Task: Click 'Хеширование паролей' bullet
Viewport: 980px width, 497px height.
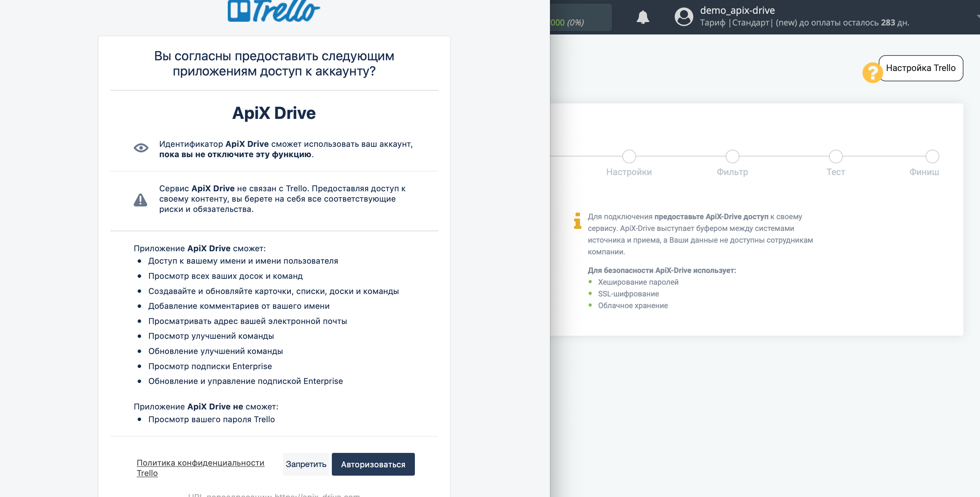Action: [638, 282]
